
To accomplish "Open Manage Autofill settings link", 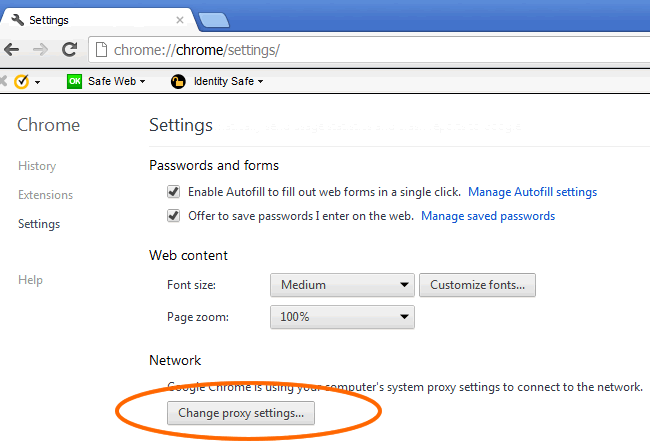I will (x=532, y=192).
